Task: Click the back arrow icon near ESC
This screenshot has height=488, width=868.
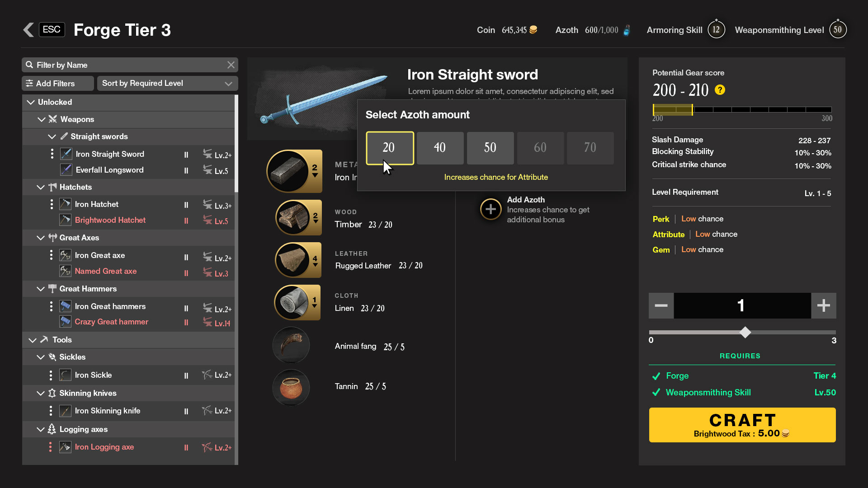Action: (28, 30)
